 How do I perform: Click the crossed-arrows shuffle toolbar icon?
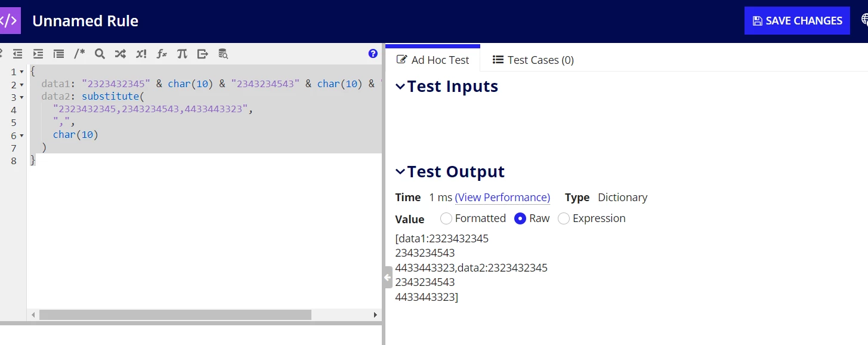(x=121, y=54)
